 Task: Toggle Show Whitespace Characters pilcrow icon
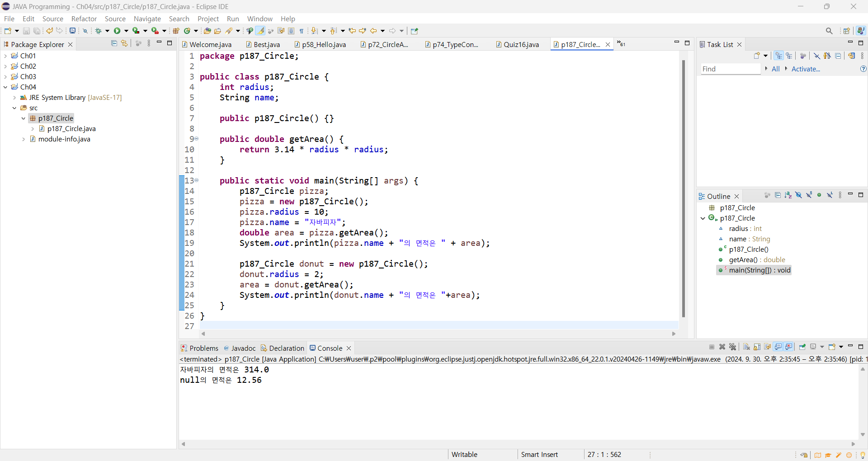point(302,31)
